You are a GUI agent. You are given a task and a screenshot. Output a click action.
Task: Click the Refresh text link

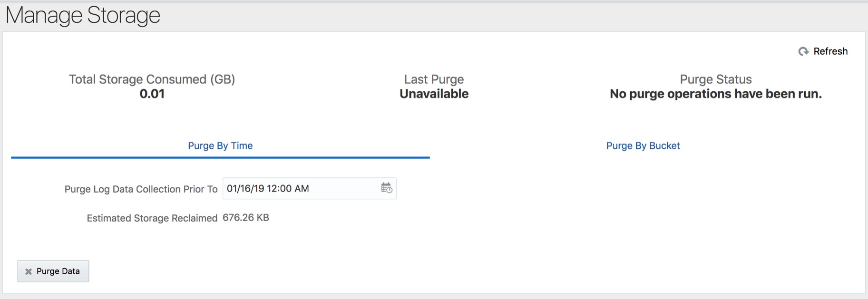pyautogui.click(x=830, y=51)
